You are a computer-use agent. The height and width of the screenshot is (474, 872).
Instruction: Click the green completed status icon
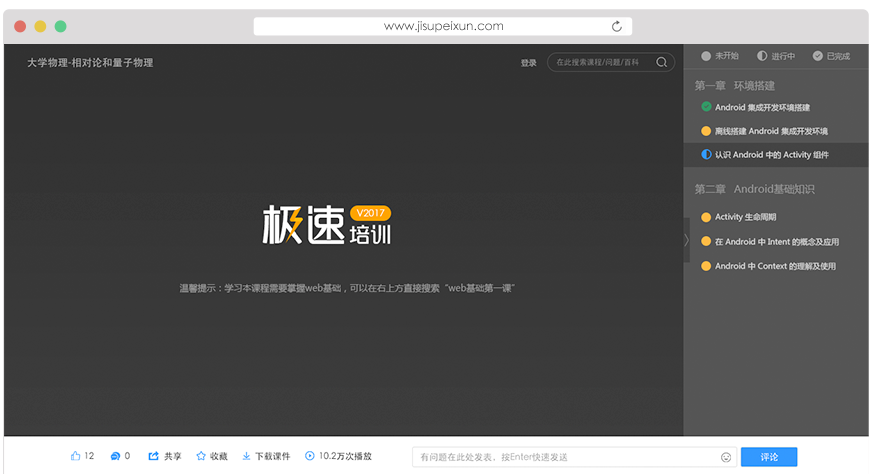tap(706, 107)
